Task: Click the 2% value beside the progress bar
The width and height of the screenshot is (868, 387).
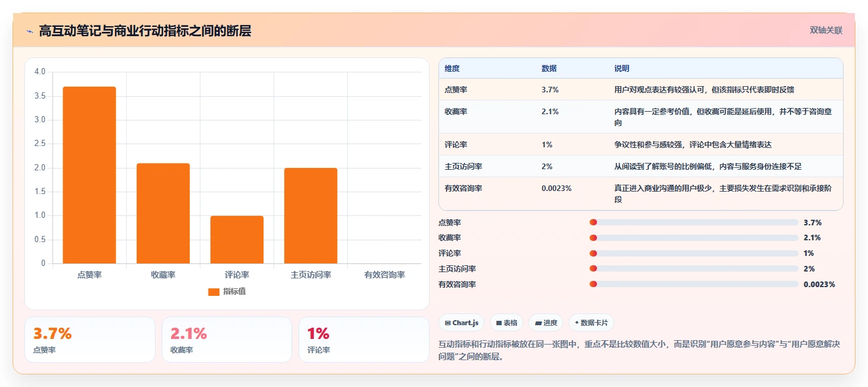Action: (x=809, y=269)
